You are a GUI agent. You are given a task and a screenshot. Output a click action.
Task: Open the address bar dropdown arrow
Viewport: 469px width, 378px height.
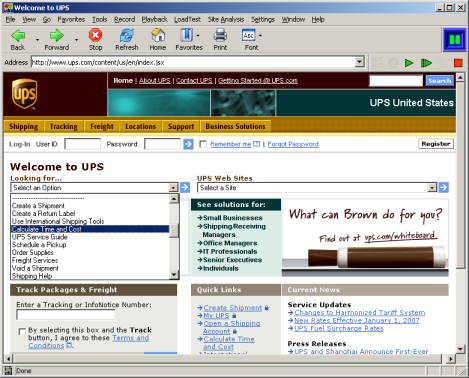coord(359,62)
